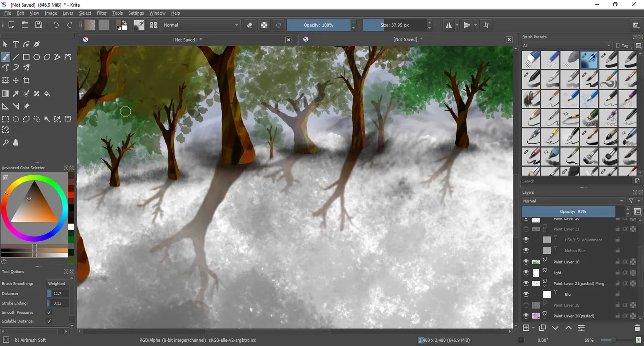Undo the last action
Image resolution: width=644 pixels, height=346 pixels.
pyautogui.click(x=56, y=25)
